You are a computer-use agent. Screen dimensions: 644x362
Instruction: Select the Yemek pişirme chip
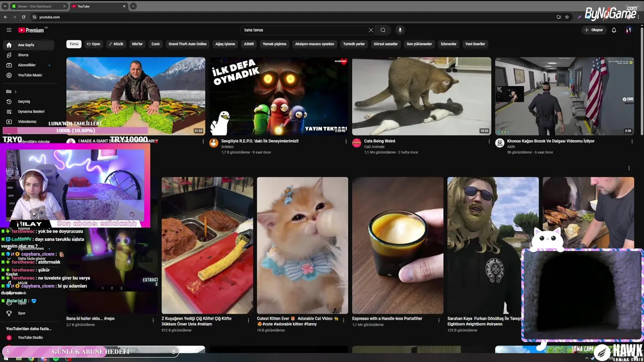click(x=274, y=44)
